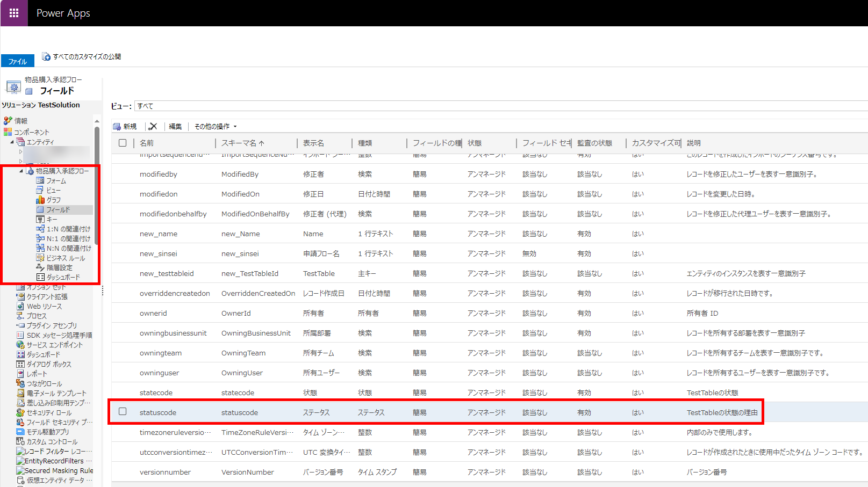Open the ビジネス ルール icon
The image size is (868, 487).
tap(40, 258)
